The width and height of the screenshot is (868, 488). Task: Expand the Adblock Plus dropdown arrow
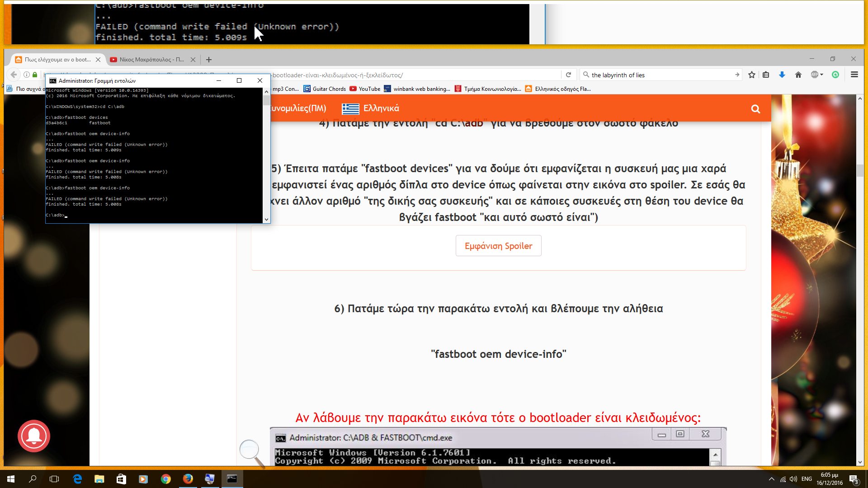coord(821,75)
